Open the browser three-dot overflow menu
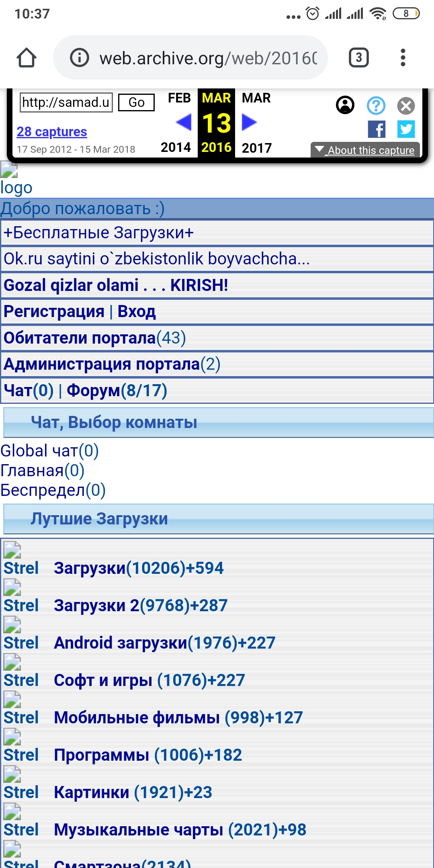Image resolution: width=434 pixels, height=868 pixels. tap(403, 58)
